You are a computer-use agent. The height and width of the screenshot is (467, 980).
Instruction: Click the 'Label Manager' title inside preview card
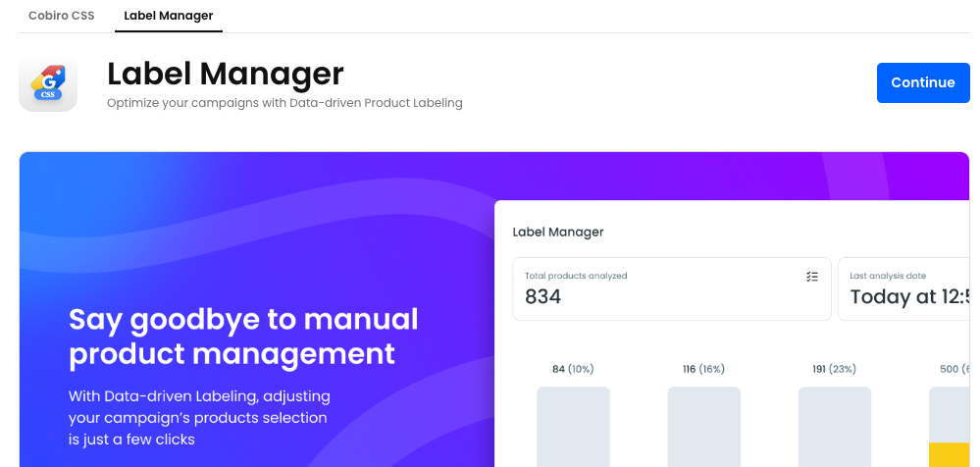coord(558,232)
